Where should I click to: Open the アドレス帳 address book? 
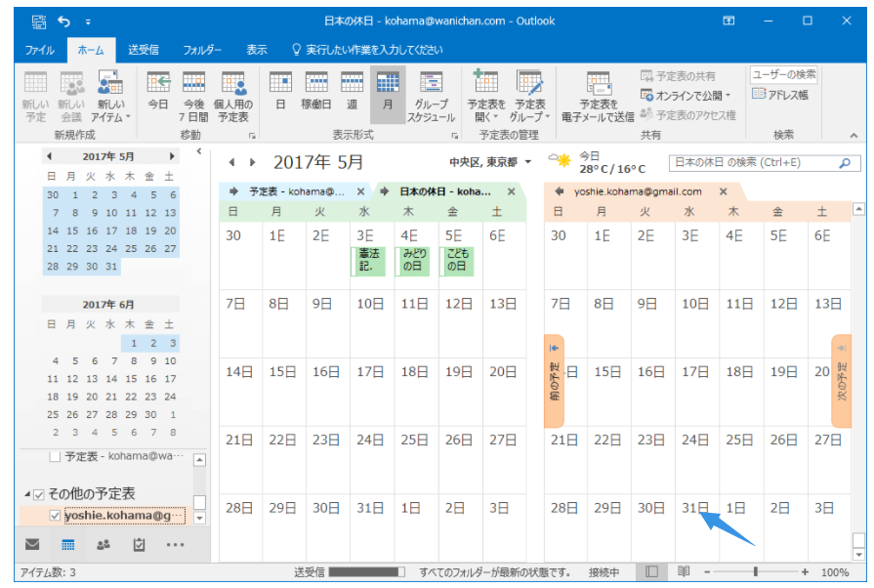[780, 94]
